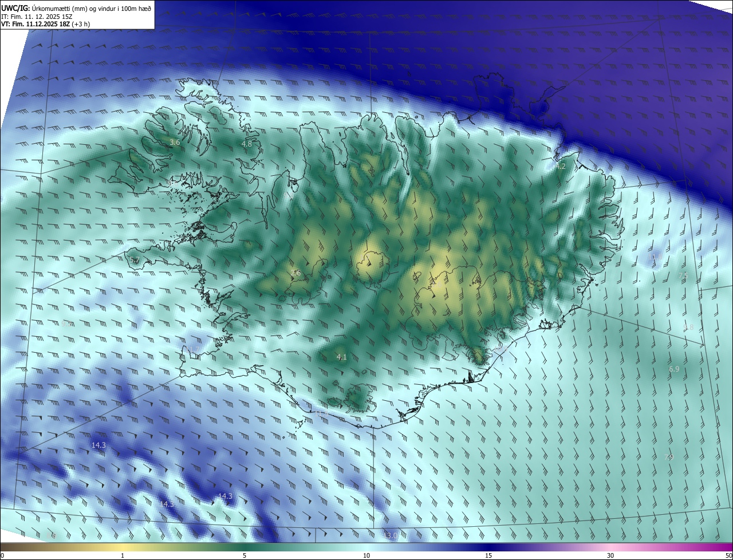Click the "15" tick on the color scale
Screen dimensions: 733x560
(488, 555)
